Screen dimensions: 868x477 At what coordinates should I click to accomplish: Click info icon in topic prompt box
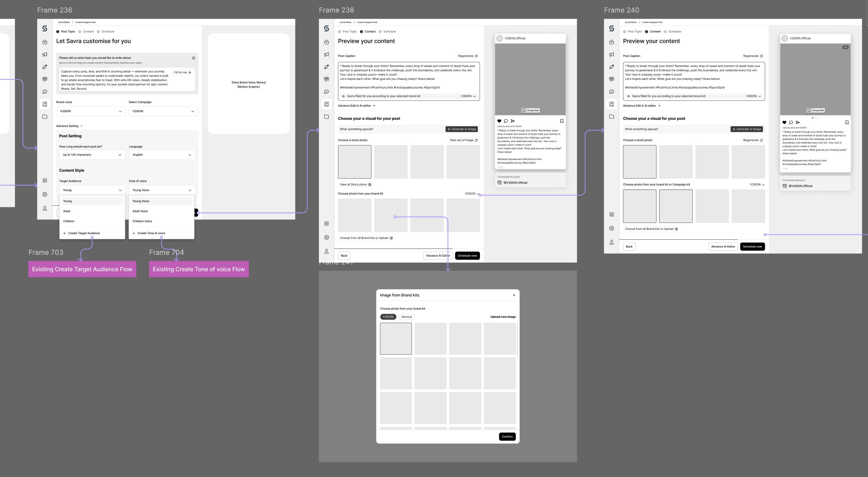tap(194, 58)
